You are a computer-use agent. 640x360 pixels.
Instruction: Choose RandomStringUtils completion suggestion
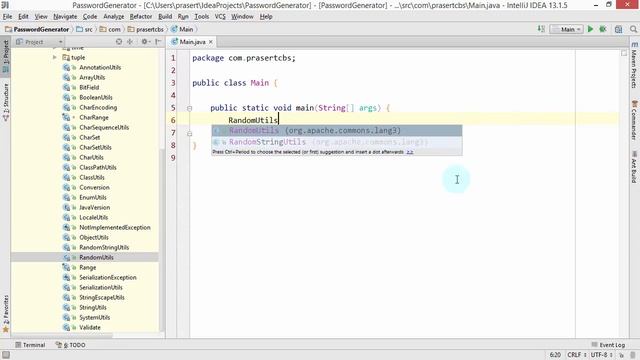[337, 142]
